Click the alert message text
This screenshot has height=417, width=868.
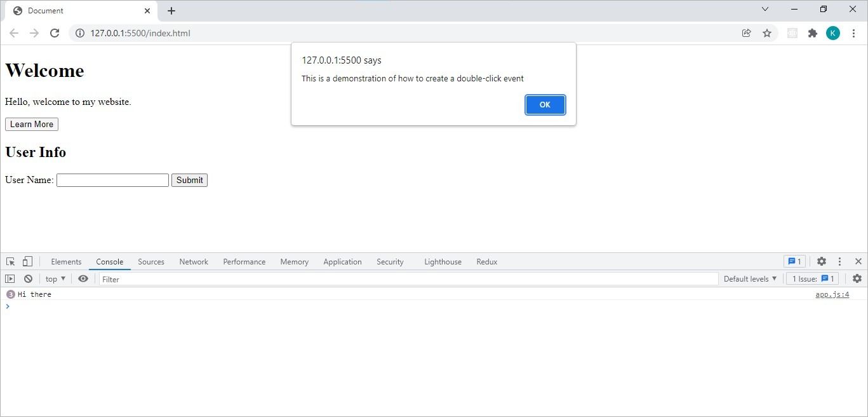(x=413, y=78)
